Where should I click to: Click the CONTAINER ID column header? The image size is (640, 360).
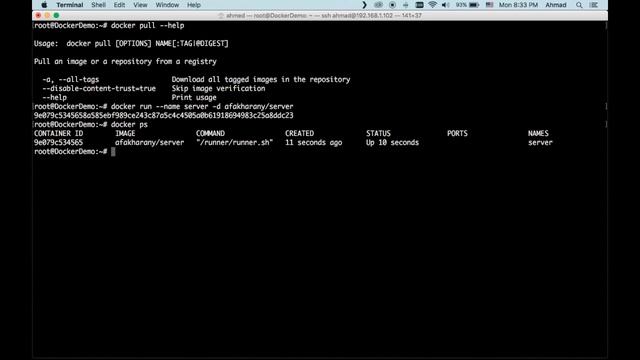tap(58, 133)
